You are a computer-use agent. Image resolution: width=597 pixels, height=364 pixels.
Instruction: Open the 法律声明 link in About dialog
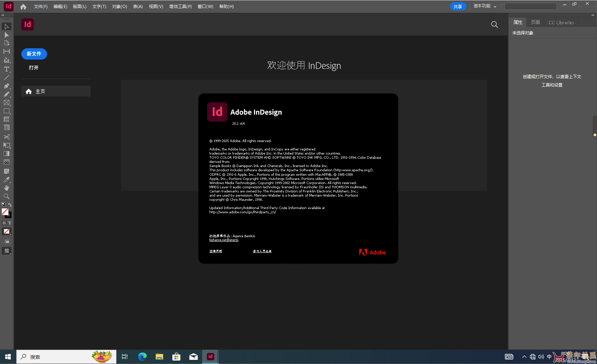(215, 251)
